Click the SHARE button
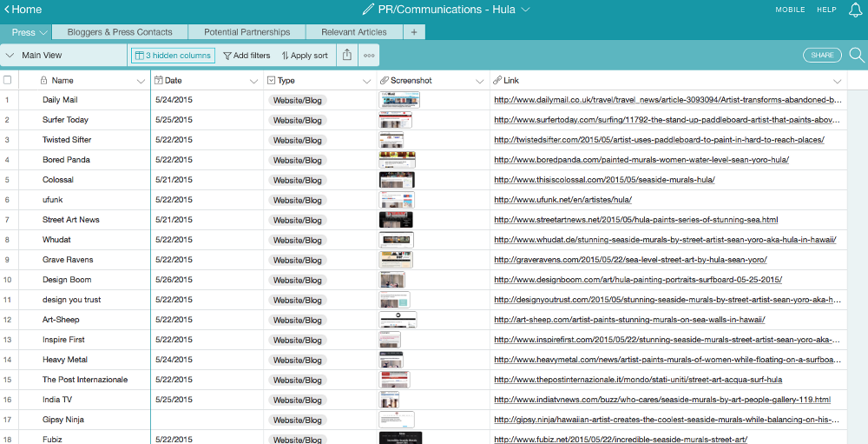This screenshot has height=444, width=868. point(822,55)
